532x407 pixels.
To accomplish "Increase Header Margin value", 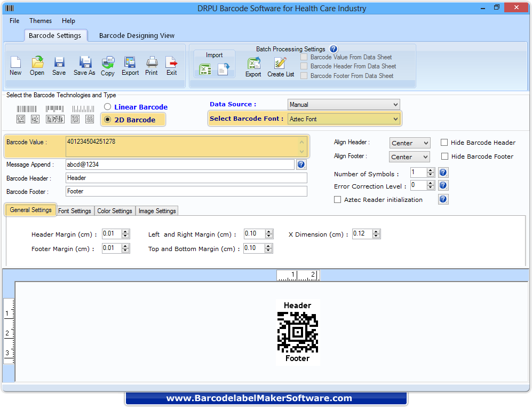I will click(x=125, y=232).
